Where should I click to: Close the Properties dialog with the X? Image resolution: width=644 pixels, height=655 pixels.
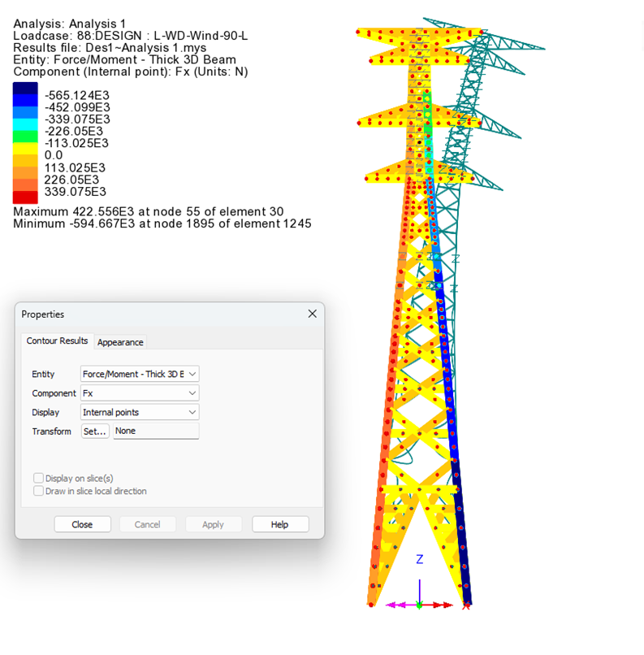[x=312, y=314]
